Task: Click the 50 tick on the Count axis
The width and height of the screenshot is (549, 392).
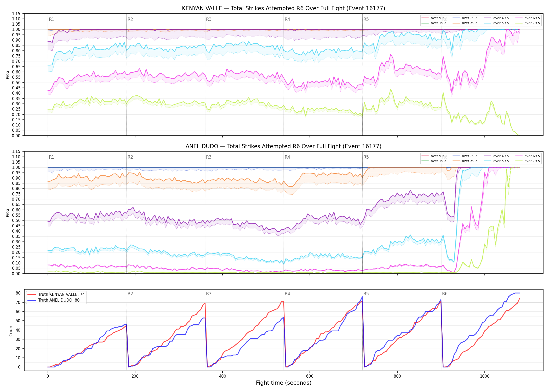Action: point(18,321)
